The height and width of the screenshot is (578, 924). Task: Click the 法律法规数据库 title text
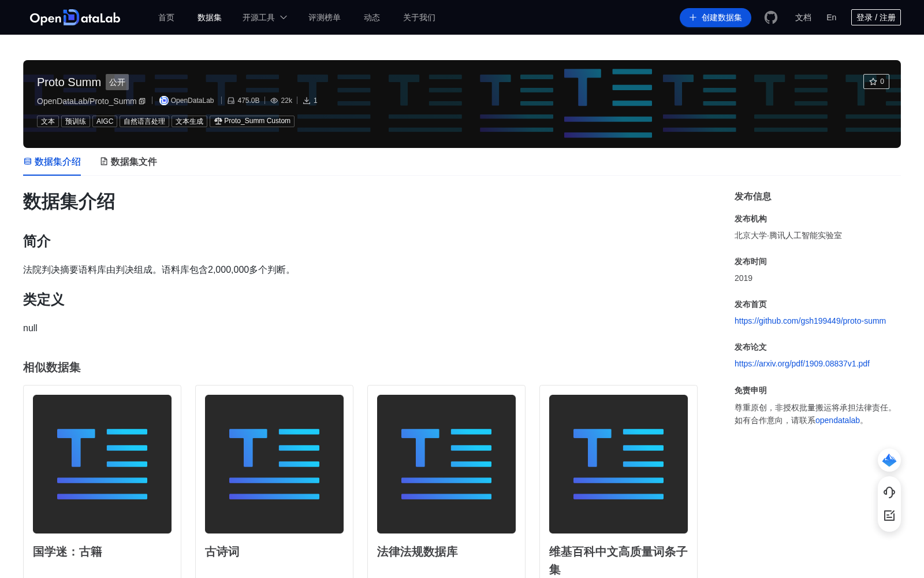pyautogui.click(x=418, y=552)
